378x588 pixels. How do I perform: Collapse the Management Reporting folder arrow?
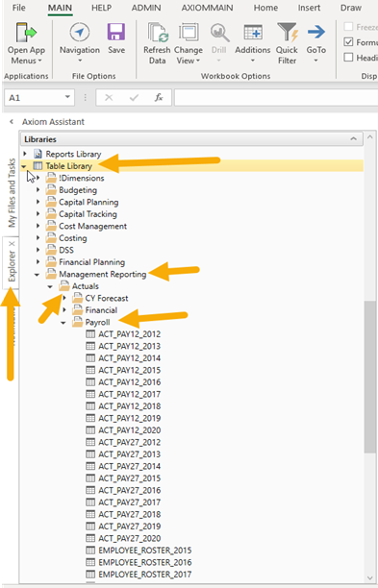pos(37,275)
